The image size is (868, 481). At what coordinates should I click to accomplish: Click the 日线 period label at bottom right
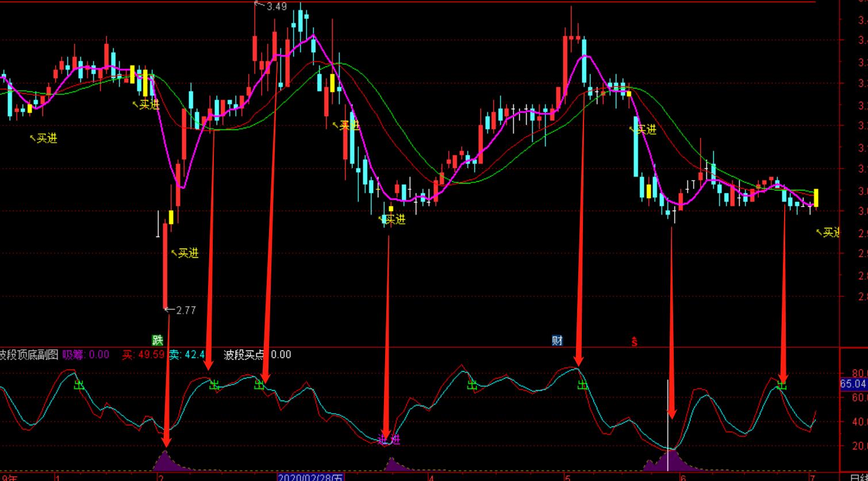(x=859, y=477)
